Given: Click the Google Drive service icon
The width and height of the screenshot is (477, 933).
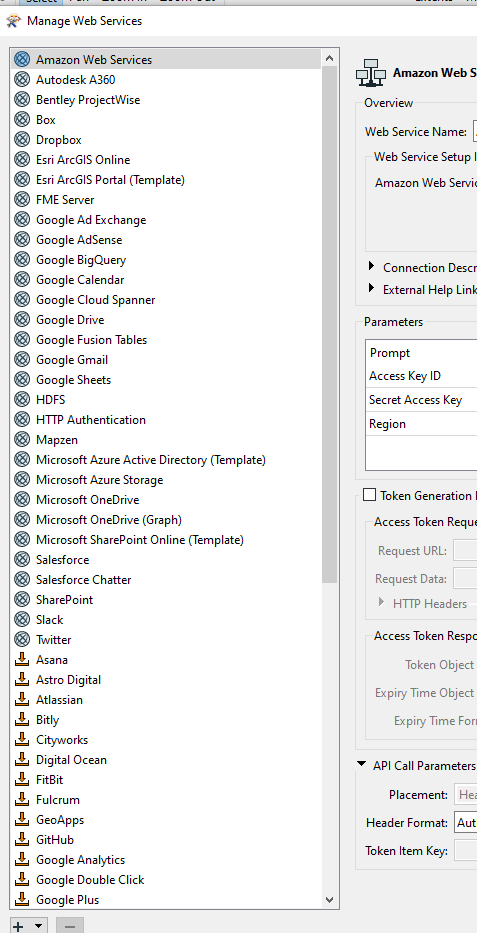Looking at the screenshot, I should pos(22,320).
